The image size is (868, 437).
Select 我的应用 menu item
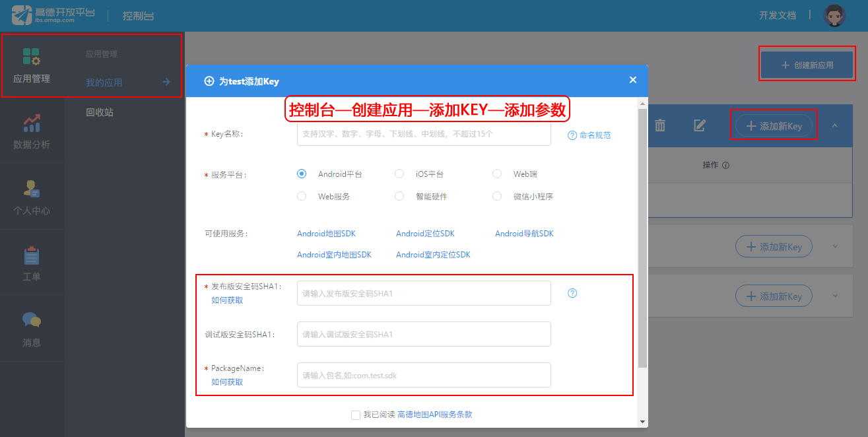tap(104, 83)
